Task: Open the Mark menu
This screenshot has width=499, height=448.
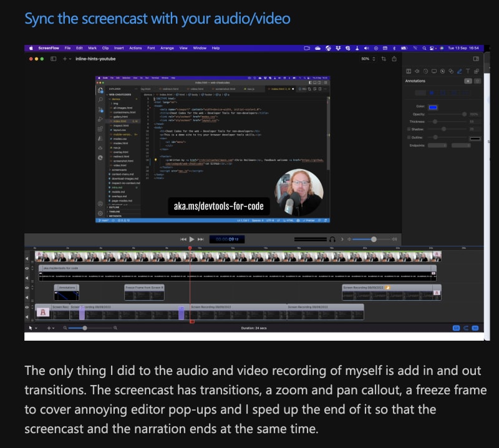Action: pyautogui.click(x=92, y=48)
